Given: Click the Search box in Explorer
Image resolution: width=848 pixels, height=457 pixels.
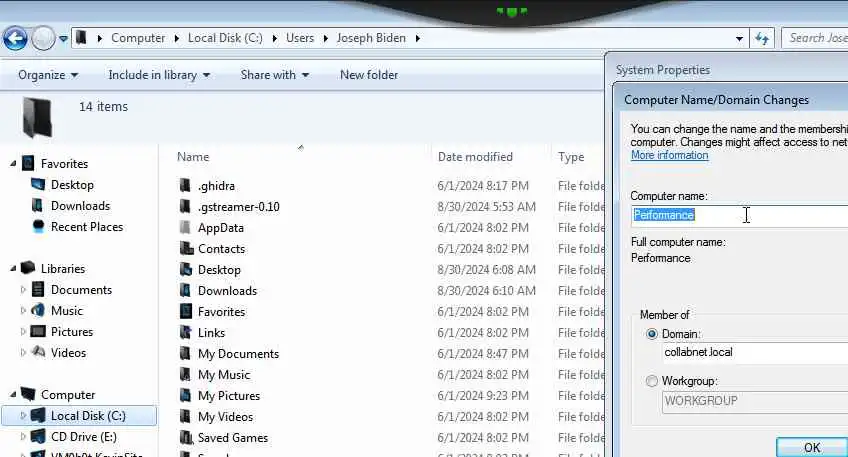Looking at the screenshot, I should click(x=815, y=38).
